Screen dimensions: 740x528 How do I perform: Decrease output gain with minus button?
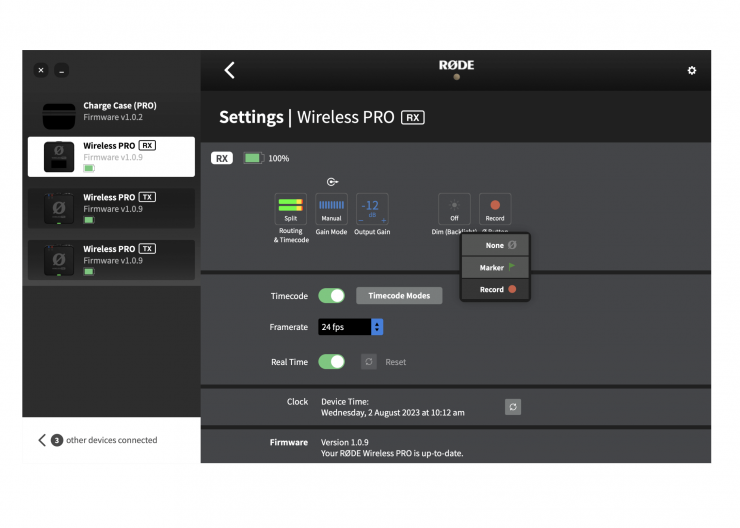point(361,218)
